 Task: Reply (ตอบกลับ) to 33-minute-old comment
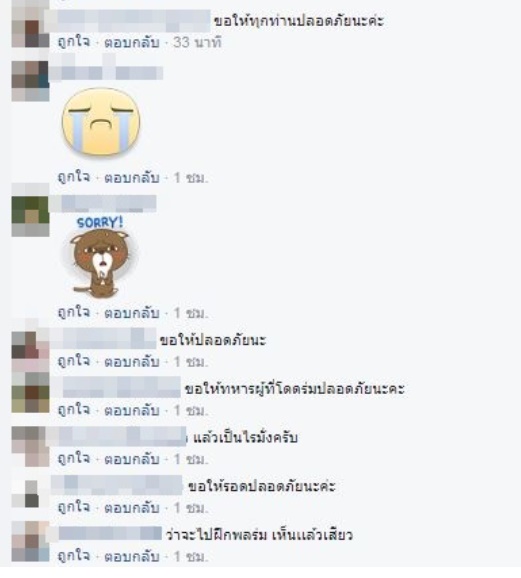click(132, 42)
